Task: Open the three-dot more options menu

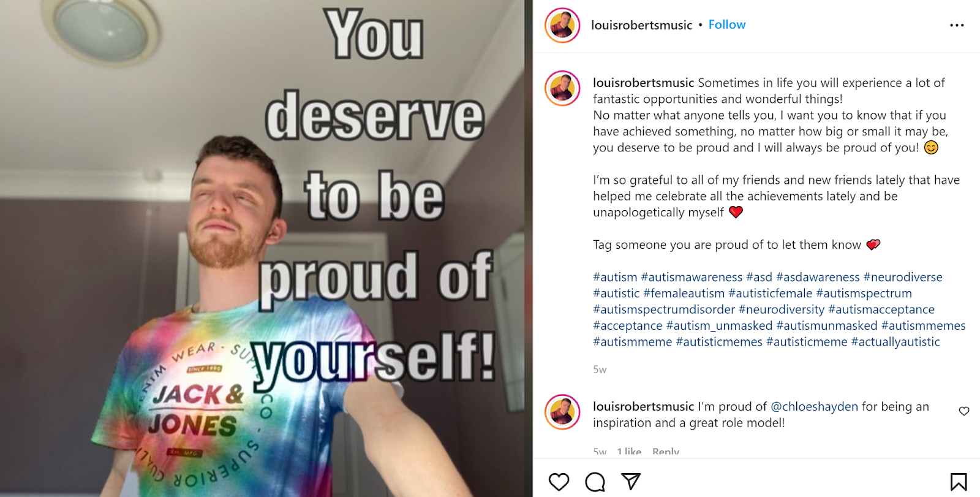Action: [957, 25]
